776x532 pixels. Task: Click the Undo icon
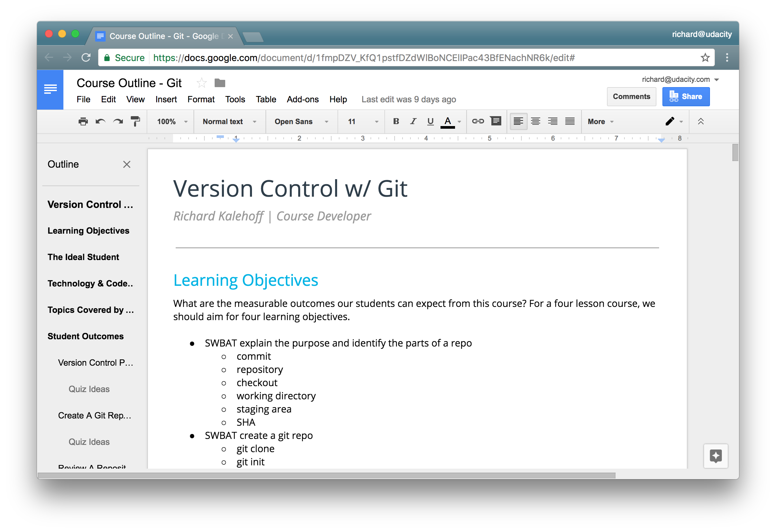tap(100, 121)
